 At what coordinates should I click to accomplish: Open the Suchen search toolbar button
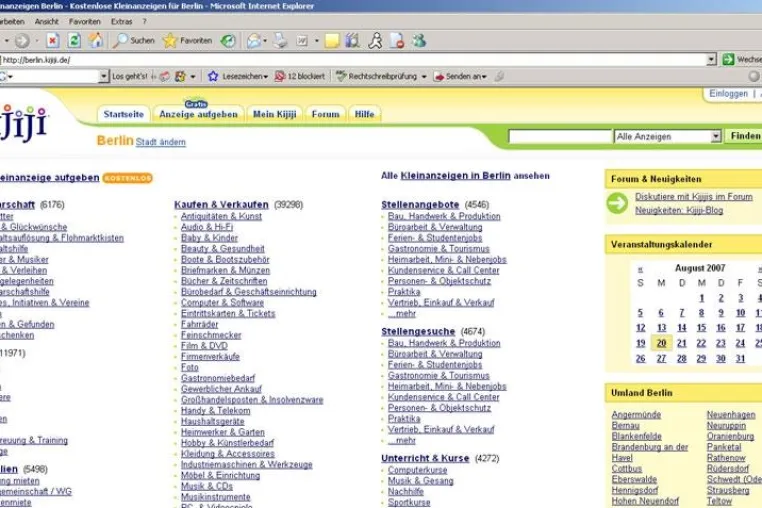click(x=133, y=41)
